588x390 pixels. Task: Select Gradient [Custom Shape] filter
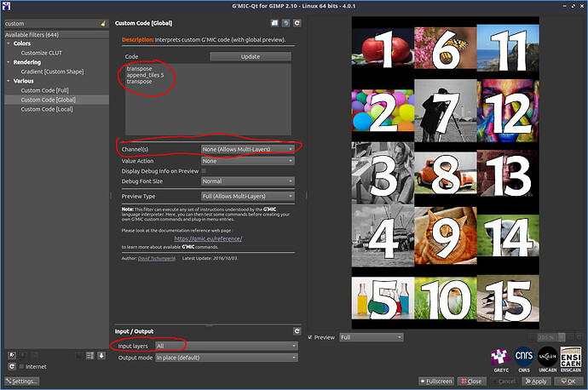pyautogui.click(x=52, y=72)
